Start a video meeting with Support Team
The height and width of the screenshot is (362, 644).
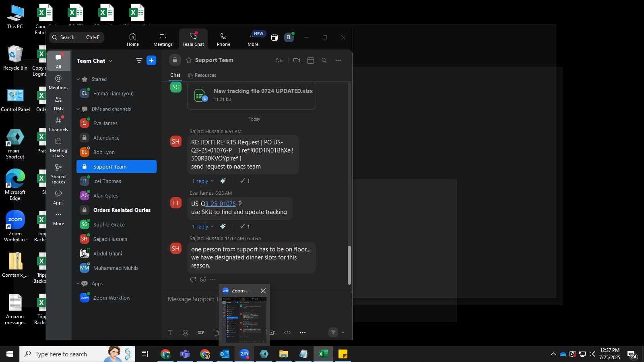[297, 60]
